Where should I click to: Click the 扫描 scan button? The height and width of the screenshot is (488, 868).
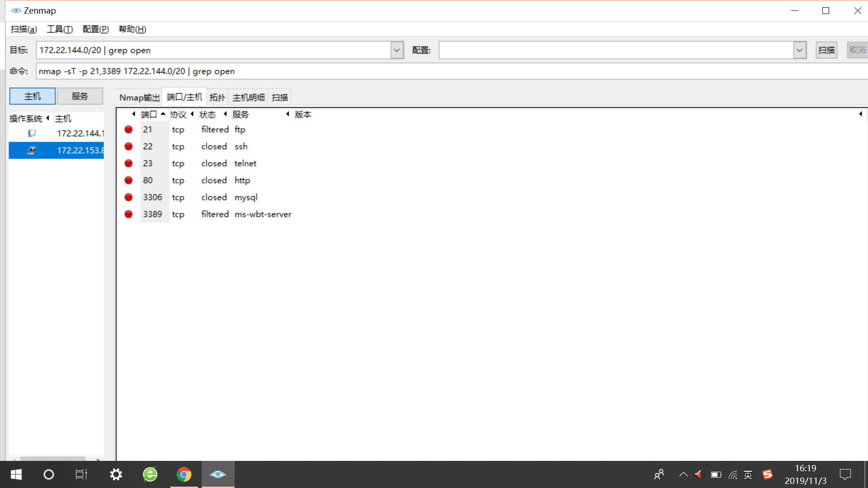(x=826, y=50)
